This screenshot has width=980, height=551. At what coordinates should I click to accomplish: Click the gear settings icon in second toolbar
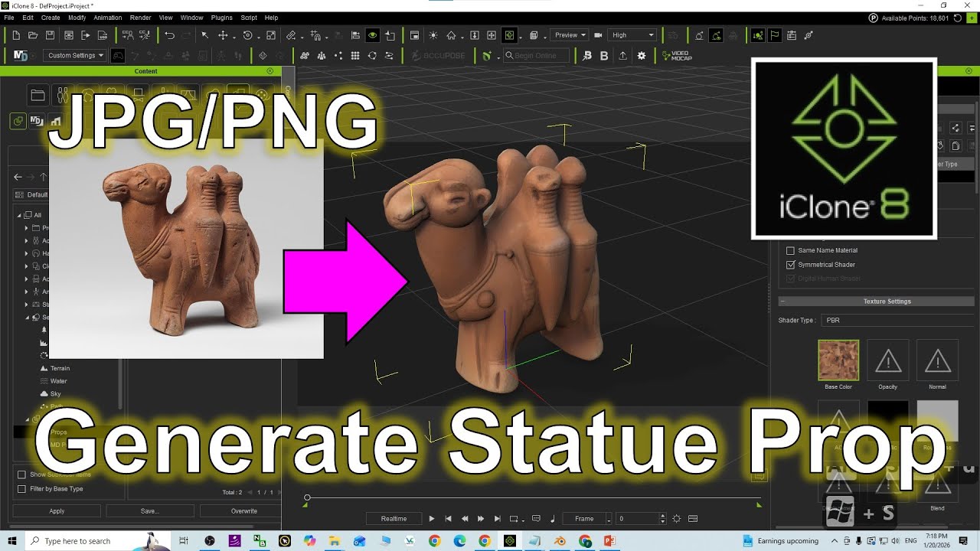642,56
